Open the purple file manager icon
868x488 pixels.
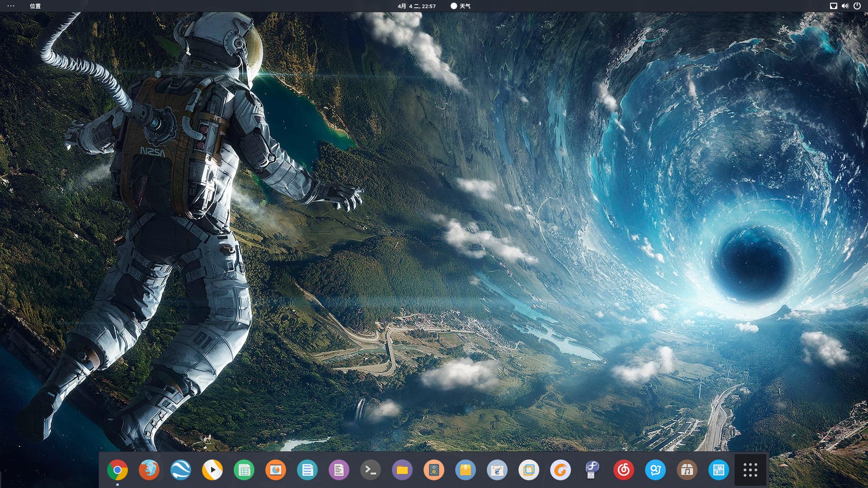point(402,470)
